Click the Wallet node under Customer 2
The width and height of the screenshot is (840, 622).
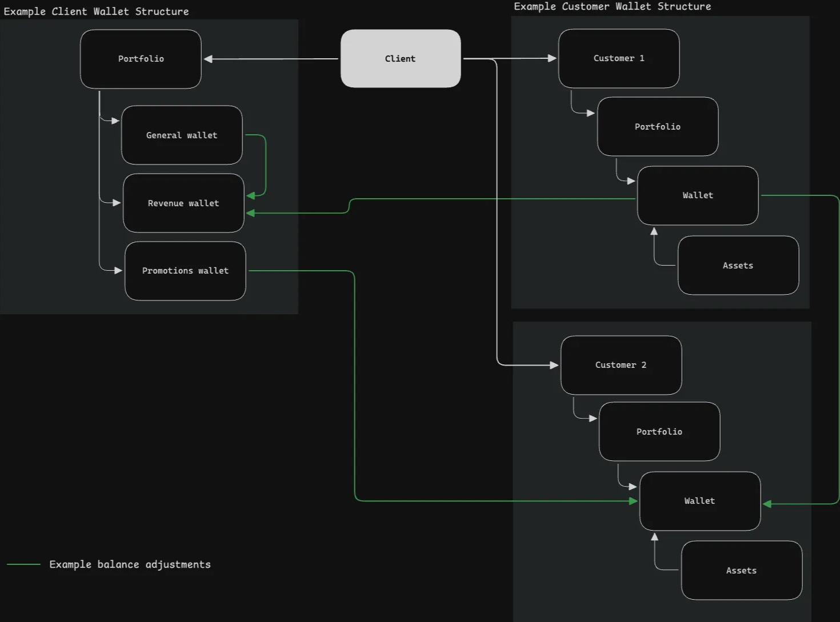pyautogui.click(x=700, y=501)
